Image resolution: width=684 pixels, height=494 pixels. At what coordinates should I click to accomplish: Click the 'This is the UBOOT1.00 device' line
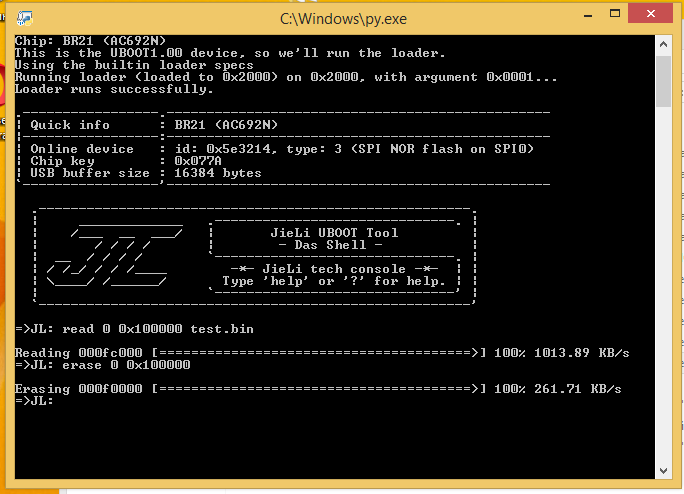(x=230, y=53)
